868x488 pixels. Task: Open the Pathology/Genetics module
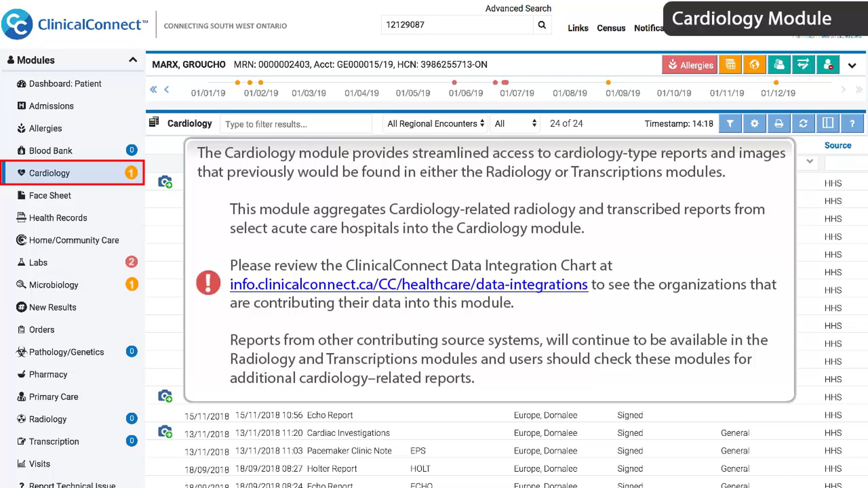click(72, 352)
